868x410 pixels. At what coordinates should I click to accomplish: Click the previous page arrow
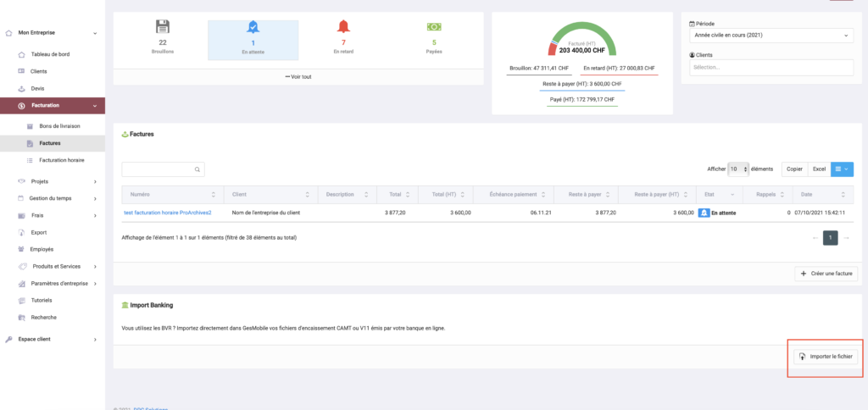815,238
